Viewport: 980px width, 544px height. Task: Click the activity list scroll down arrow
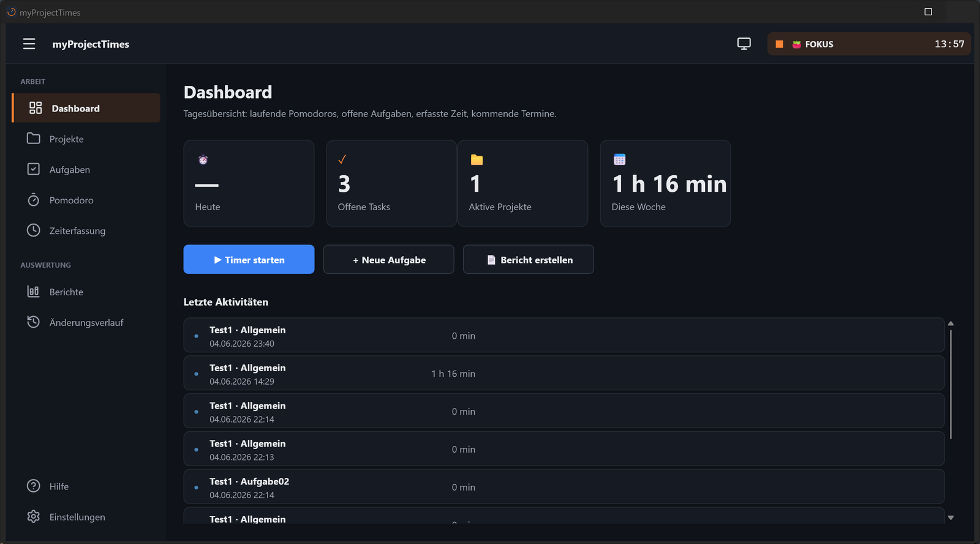(x=951, y=518)
